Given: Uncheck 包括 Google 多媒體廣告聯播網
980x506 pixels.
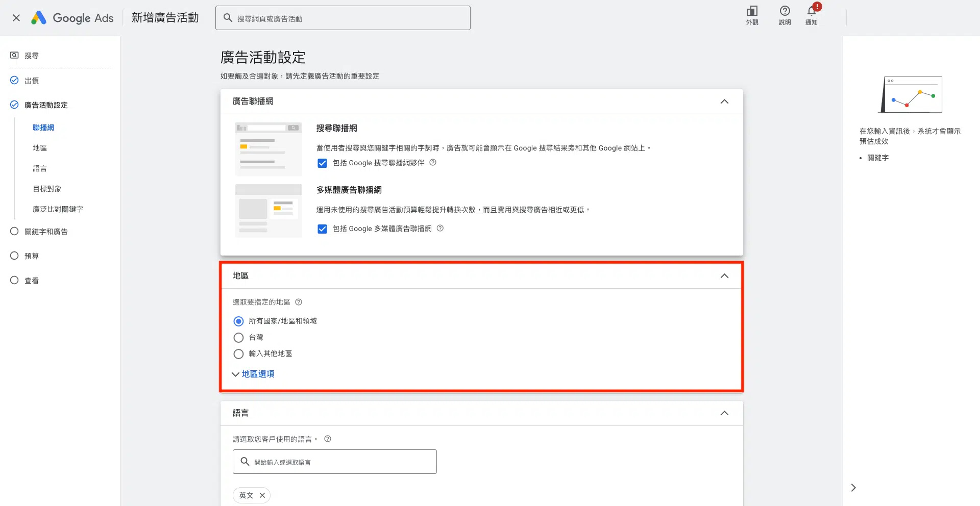Looking at the screenshot, I should [x=322, y=229].
